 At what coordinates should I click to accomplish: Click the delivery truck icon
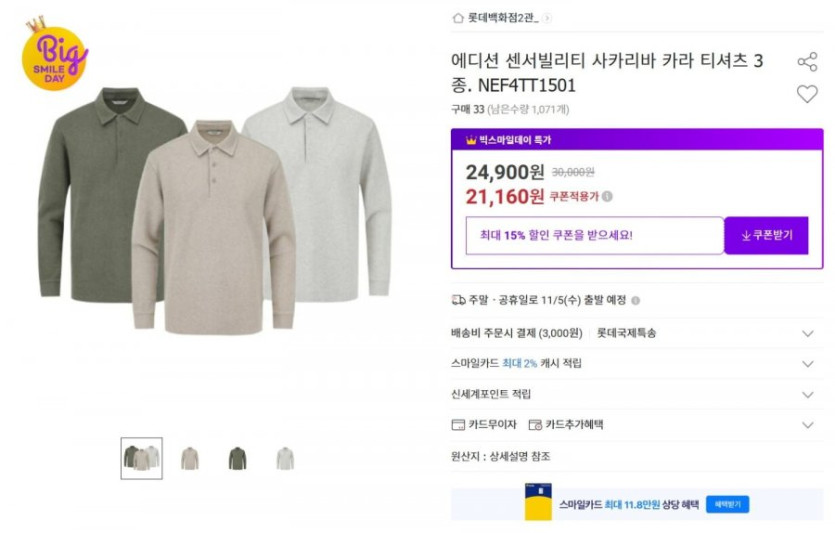459,300
